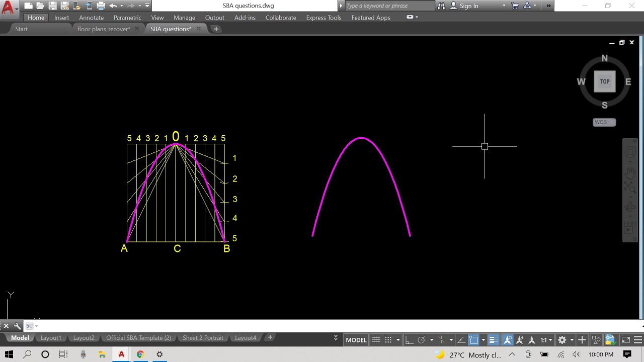Switch to the Parametric ribbon tab
The width and height of the screenshot is (644, 362).
click(127, 18)
